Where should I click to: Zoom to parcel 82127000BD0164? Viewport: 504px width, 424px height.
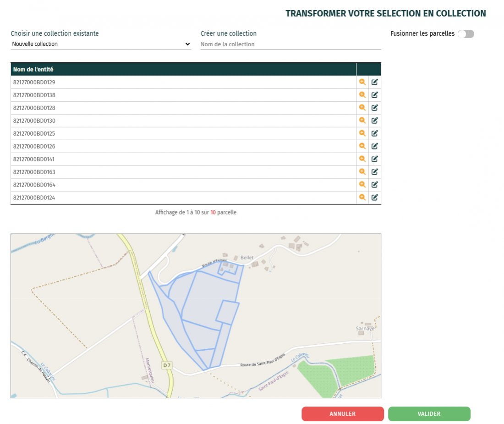point(362,185)
